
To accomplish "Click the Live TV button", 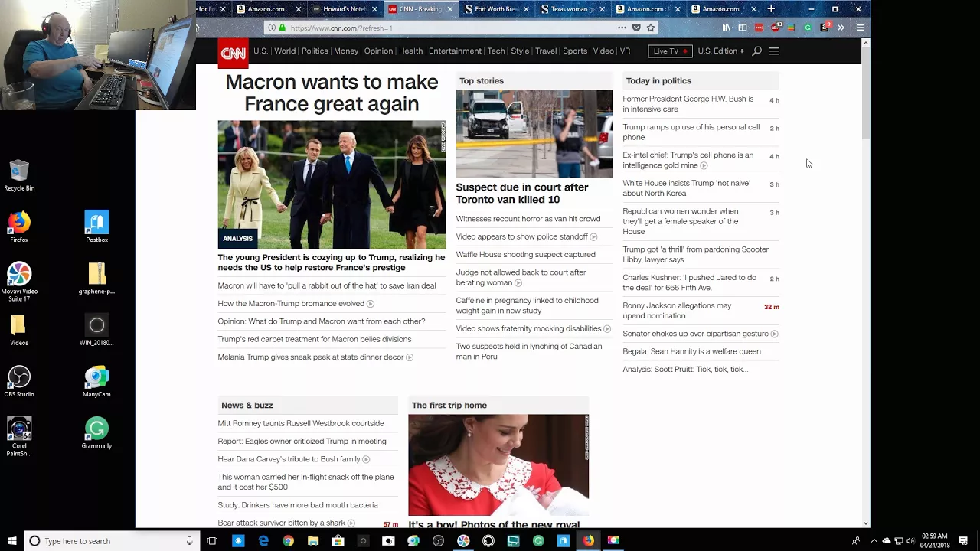I will click(x=670, y=51).
